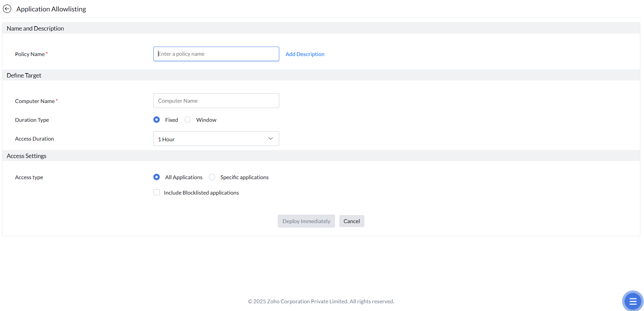The height and width of the screenshot is (311, 644).
Task: Click the Access Settings section header
Action: coord(27,156)
